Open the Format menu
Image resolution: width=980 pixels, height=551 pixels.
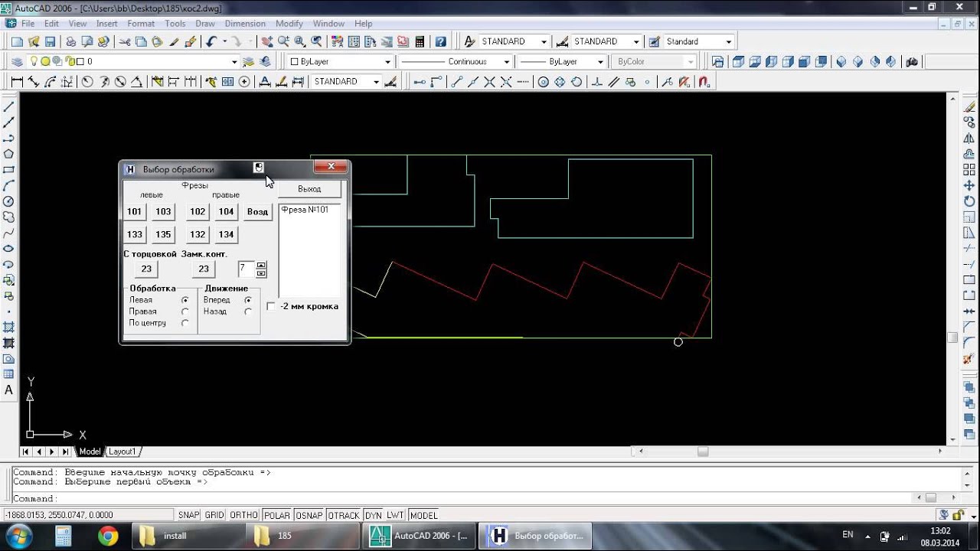(141, 24)
